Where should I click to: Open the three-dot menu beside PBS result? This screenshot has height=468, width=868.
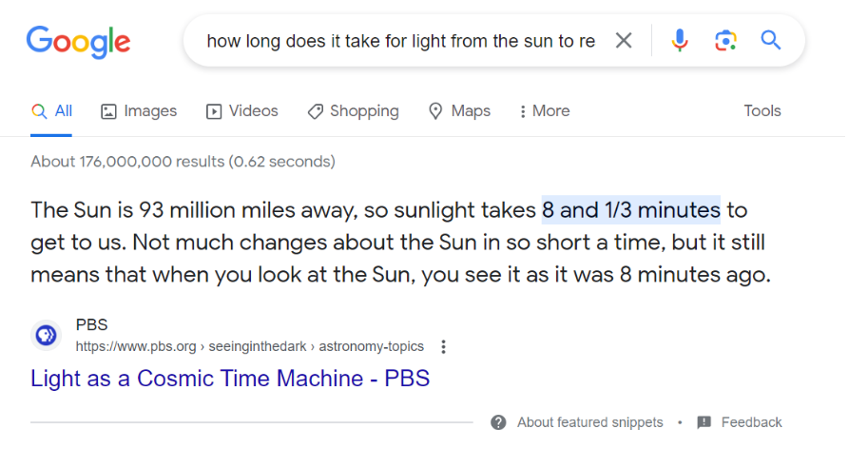coord(443,346)
